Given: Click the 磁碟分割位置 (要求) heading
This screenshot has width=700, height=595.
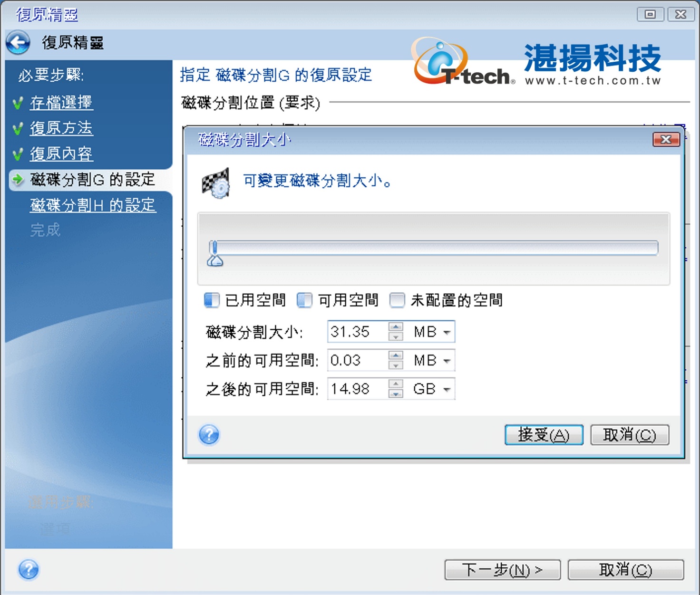Looking at the screenshot, I should (251, 103).
